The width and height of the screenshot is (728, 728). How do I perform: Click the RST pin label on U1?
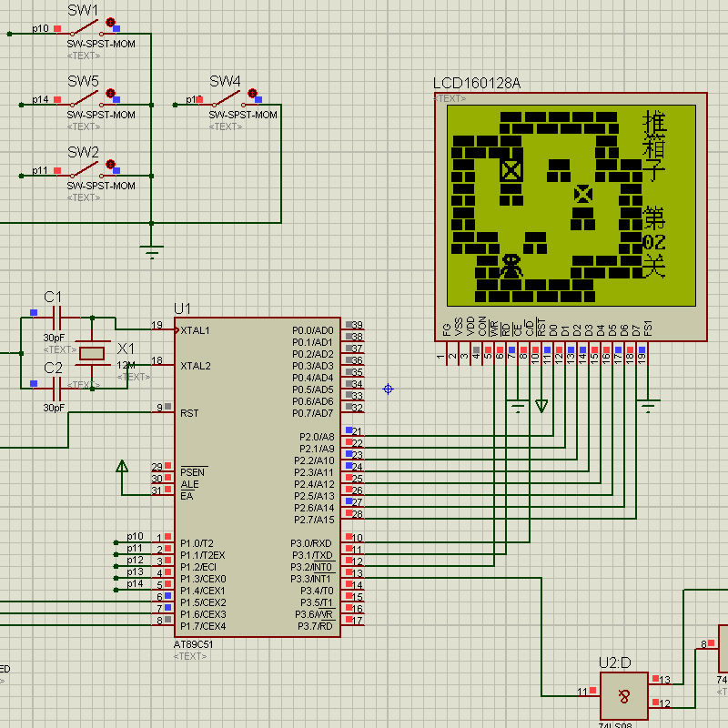(189, 413)
